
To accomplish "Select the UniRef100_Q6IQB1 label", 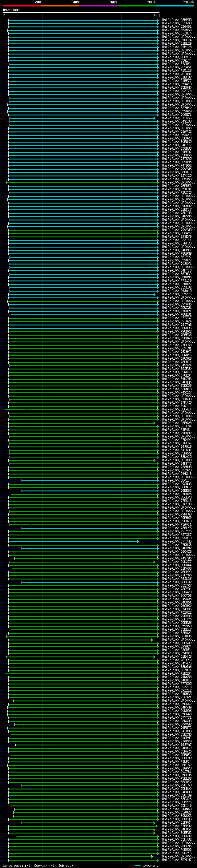I will (177, 74).
